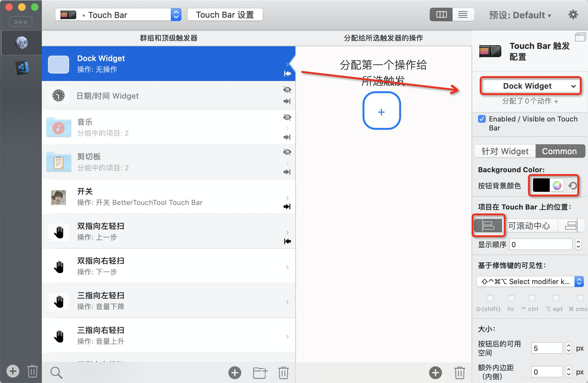Click alignment icon on 双指向左轻扫 row
The height and width of the screenshot is (383, 588).
tap(287, 241)
